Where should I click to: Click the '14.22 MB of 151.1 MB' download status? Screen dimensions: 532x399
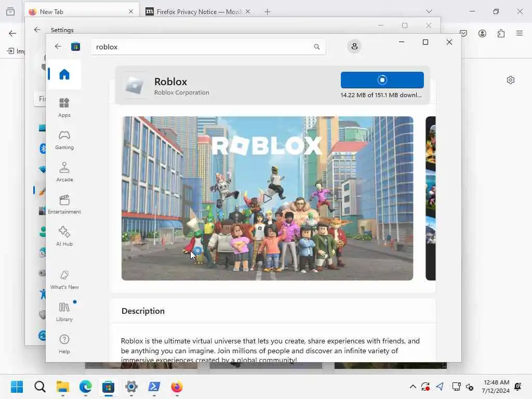click(x=381, y=95)
